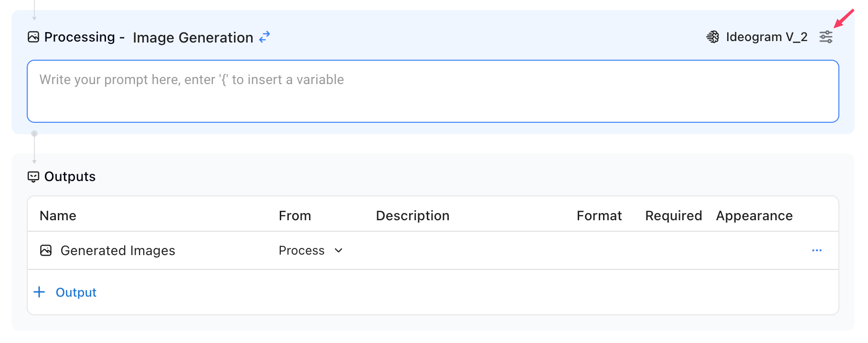Select the Ideogram V_2 model selector

coord(766,37)
